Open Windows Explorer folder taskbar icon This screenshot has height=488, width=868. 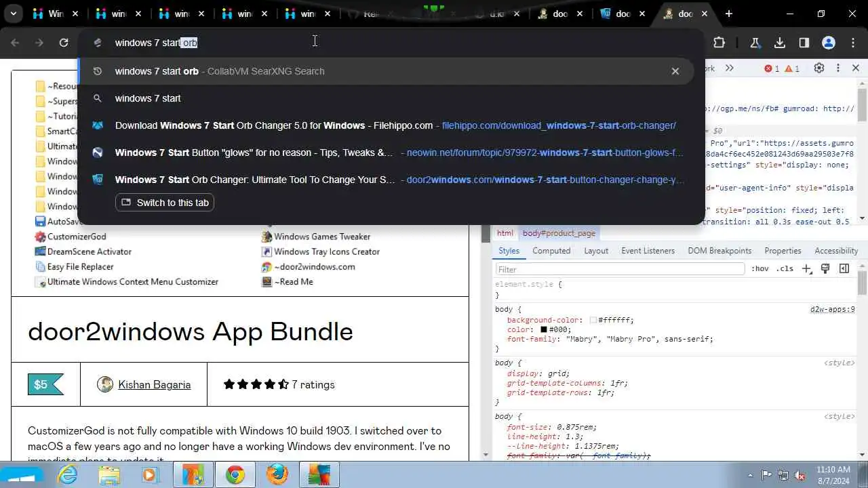108,475
